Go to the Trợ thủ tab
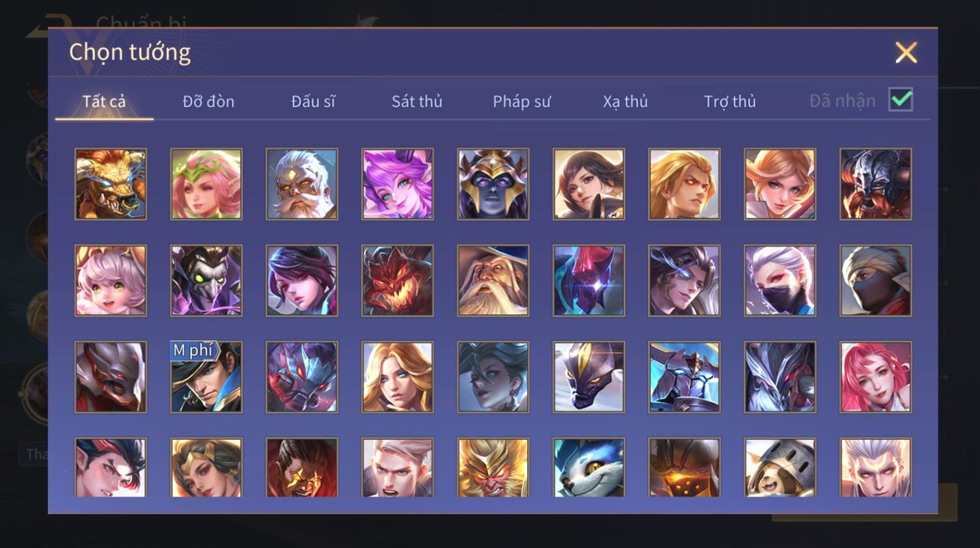 coord(729,102)
